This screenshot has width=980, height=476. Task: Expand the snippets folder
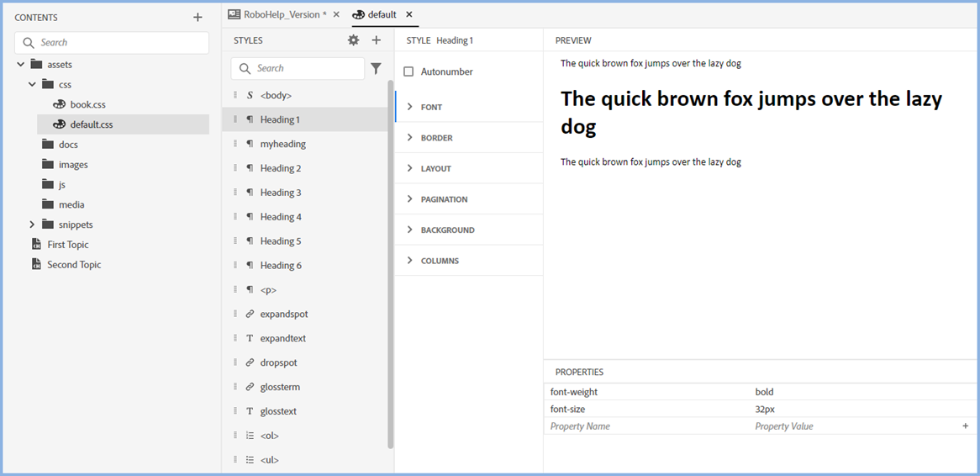(32, 225)
